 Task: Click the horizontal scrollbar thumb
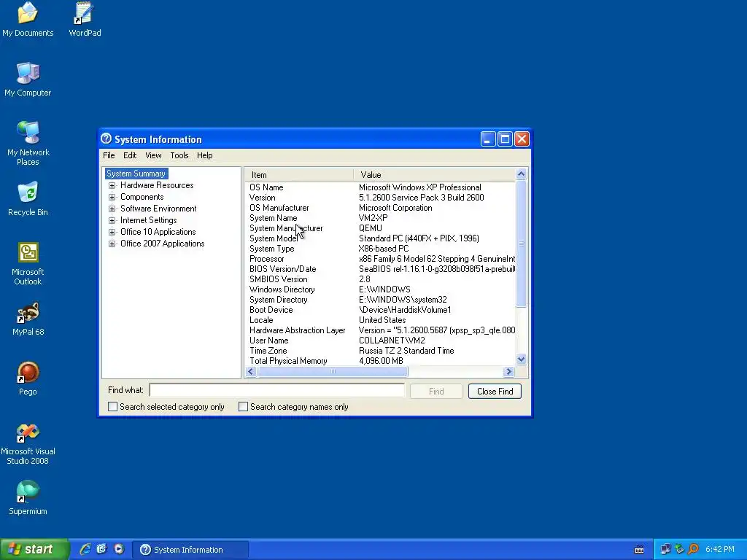[333, 371]
